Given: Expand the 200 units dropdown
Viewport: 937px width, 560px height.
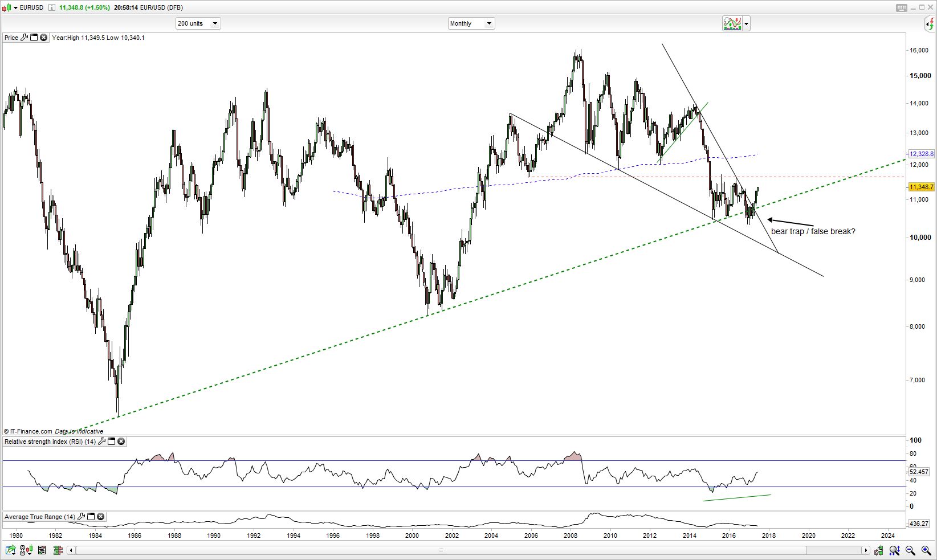Looking at the screenshot, I should (215, 23).
